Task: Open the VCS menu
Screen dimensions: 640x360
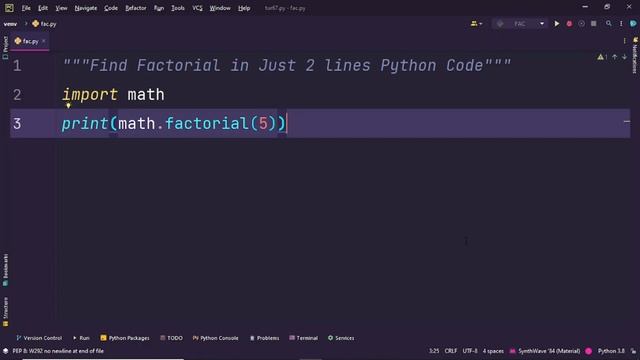Action: tap(197, 8)
